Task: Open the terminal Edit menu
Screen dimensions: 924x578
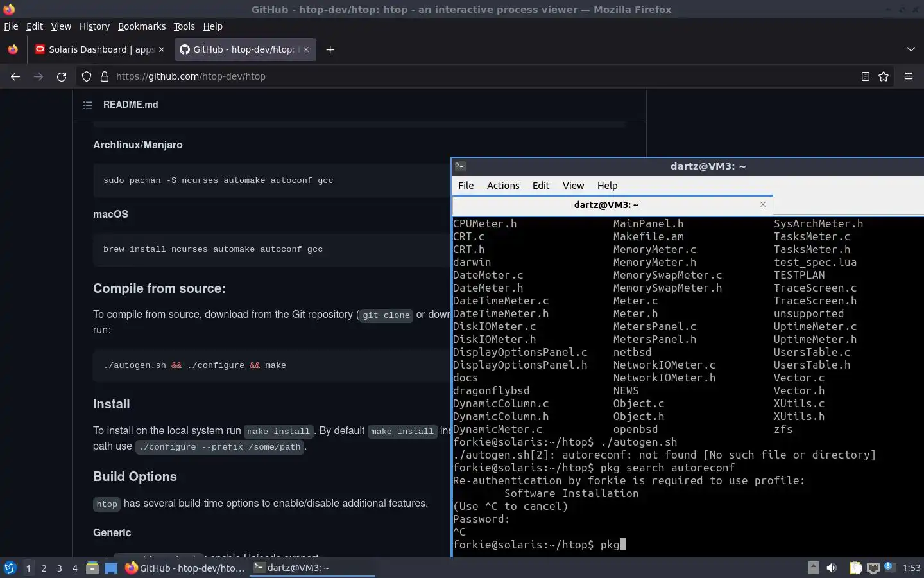Action: pos(541,186)
